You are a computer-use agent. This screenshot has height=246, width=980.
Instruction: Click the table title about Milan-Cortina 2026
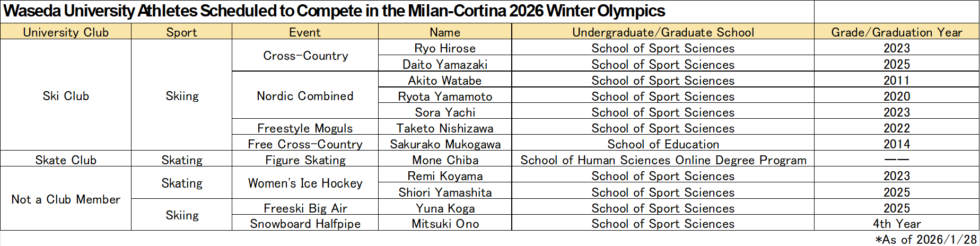[334, 11]
